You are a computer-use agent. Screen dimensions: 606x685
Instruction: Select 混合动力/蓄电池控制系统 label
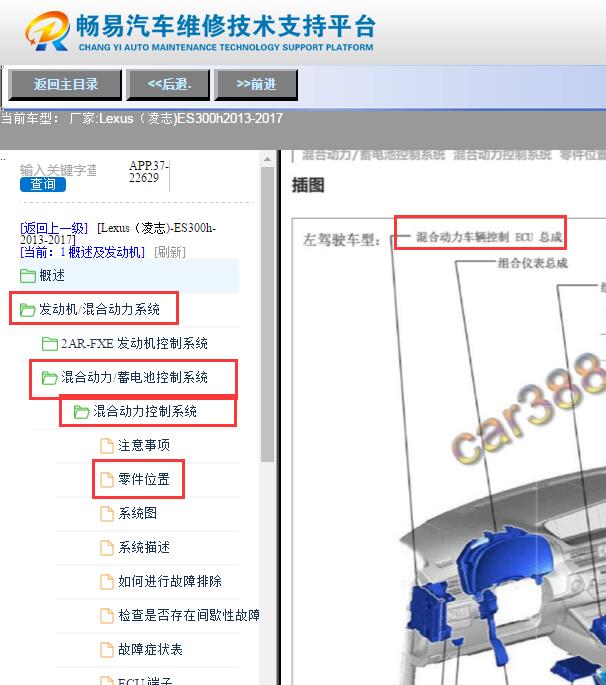pyautogui.click(x=134, y=377)
